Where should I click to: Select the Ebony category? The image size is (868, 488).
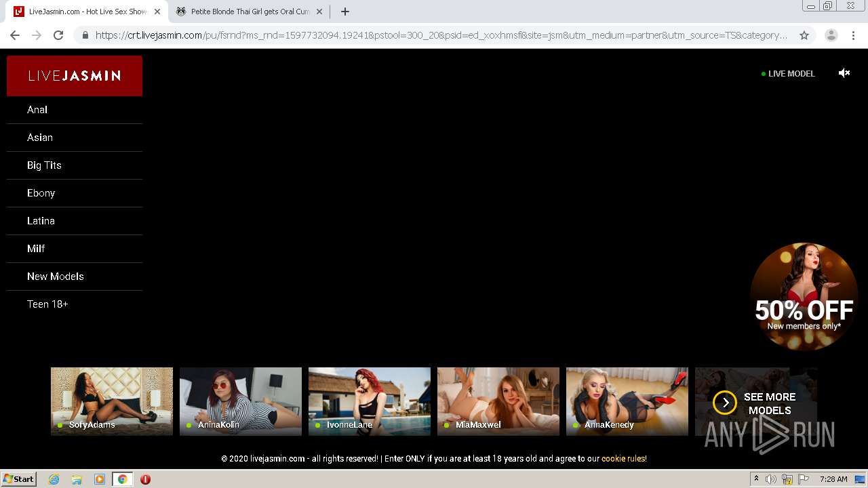click(75, 193)
